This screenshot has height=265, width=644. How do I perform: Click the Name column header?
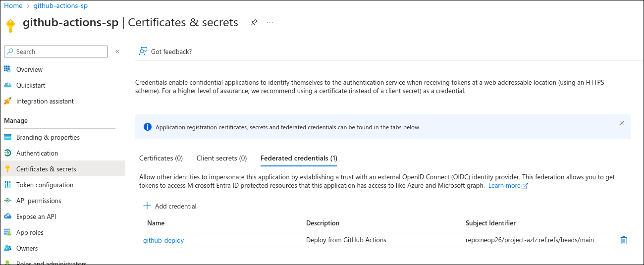pyautogui.click(x=156, y=223)
